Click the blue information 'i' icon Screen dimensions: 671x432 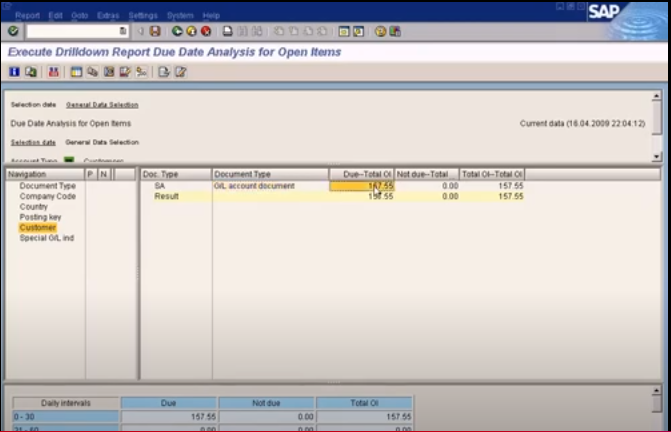pos(14,72)
